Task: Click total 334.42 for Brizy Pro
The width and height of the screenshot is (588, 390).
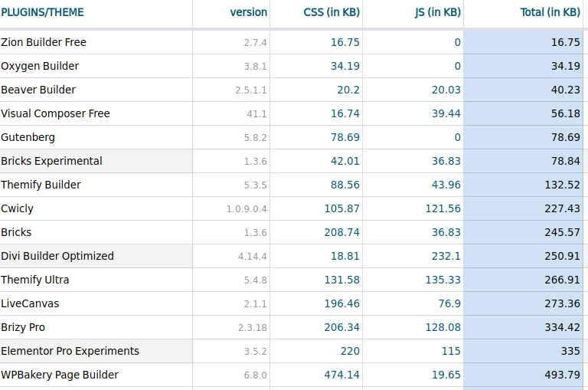Action: [563, 327]
